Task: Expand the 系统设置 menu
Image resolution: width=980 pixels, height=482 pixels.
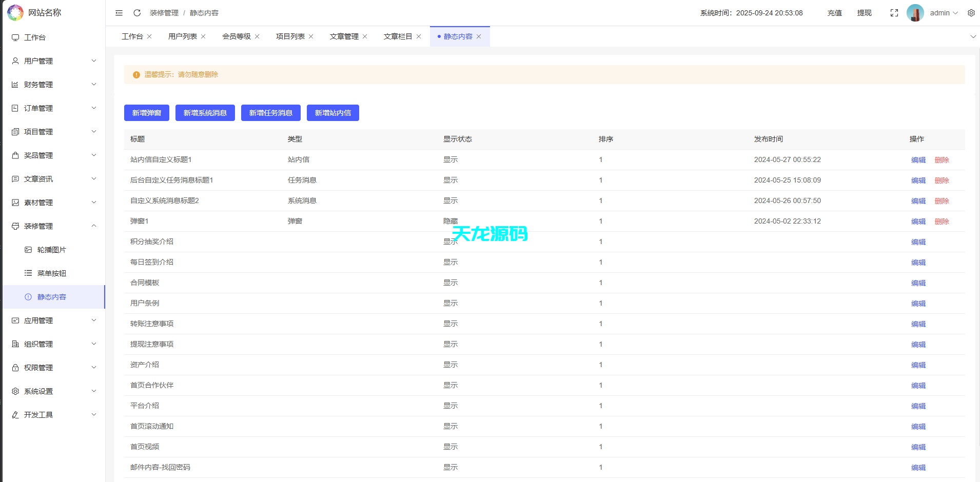Action: click(x=38, y=391)
